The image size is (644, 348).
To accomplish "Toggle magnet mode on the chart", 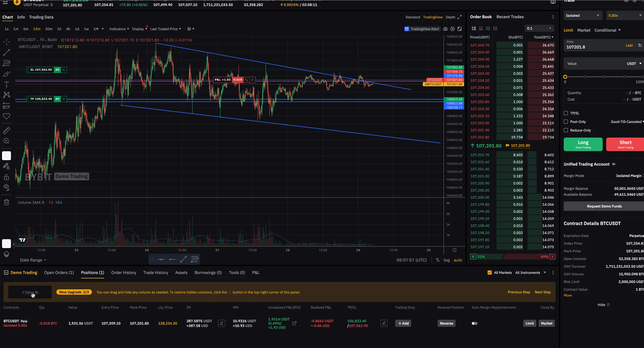I will [6, 156].
